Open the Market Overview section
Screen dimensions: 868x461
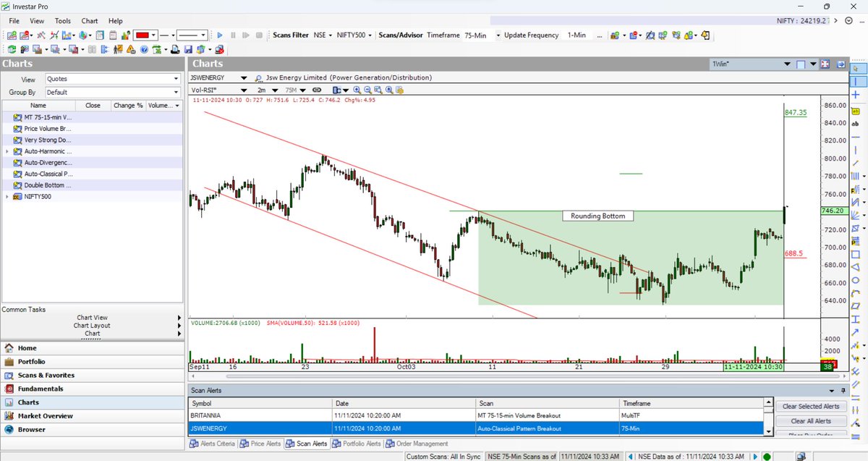[92, 416]
